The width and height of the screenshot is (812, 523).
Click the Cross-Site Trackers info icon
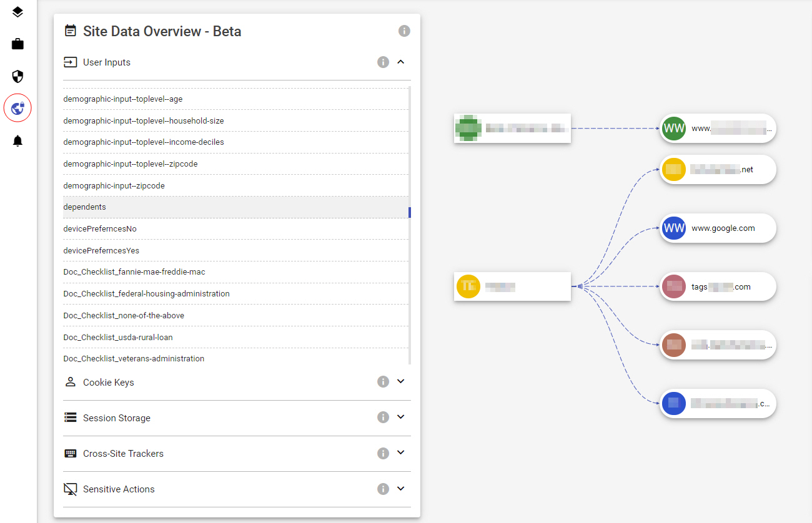pyautogui.click(x=384, y=453)
